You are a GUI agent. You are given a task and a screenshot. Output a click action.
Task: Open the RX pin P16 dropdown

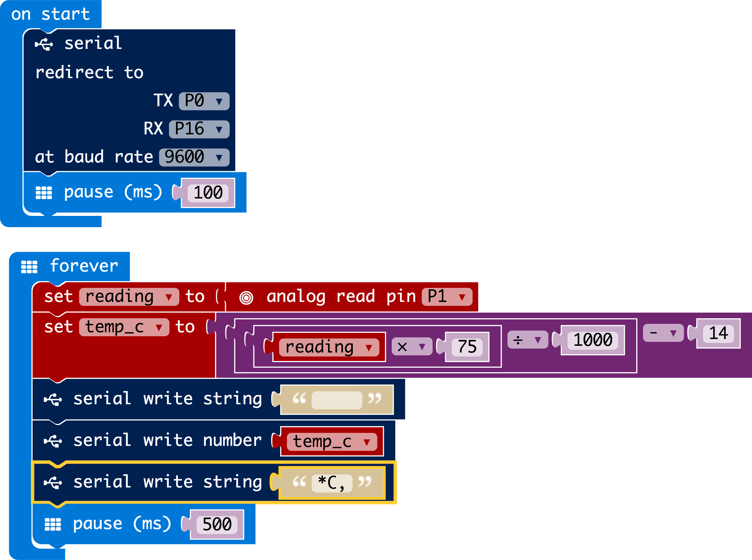coord(199,129)
